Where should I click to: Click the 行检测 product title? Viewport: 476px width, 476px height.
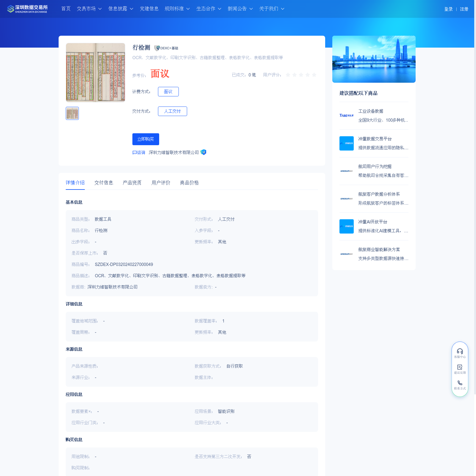point(141,48)
